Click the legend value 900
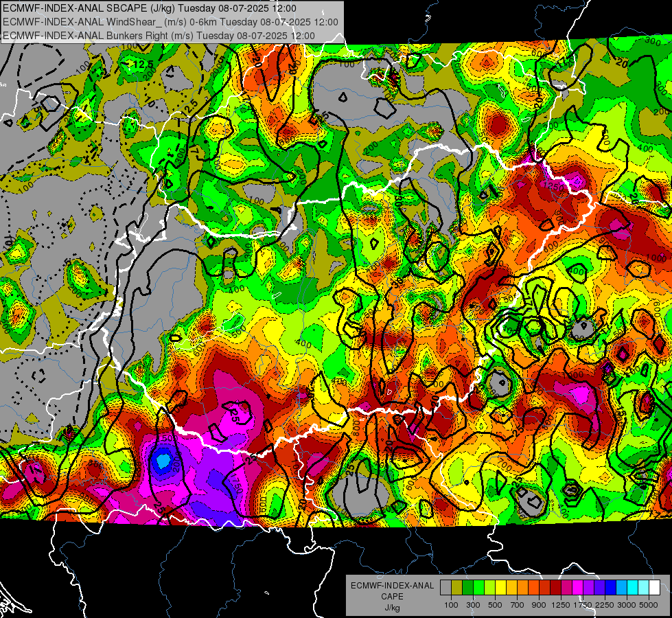 (539, 605)
